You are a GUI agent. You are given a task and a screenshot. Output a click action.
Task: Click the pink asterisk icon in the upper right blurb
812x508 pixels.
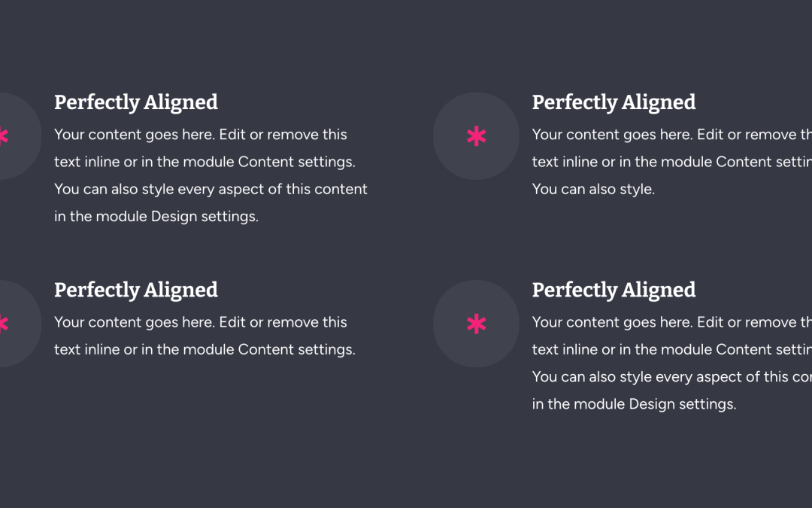pos(476,136)
